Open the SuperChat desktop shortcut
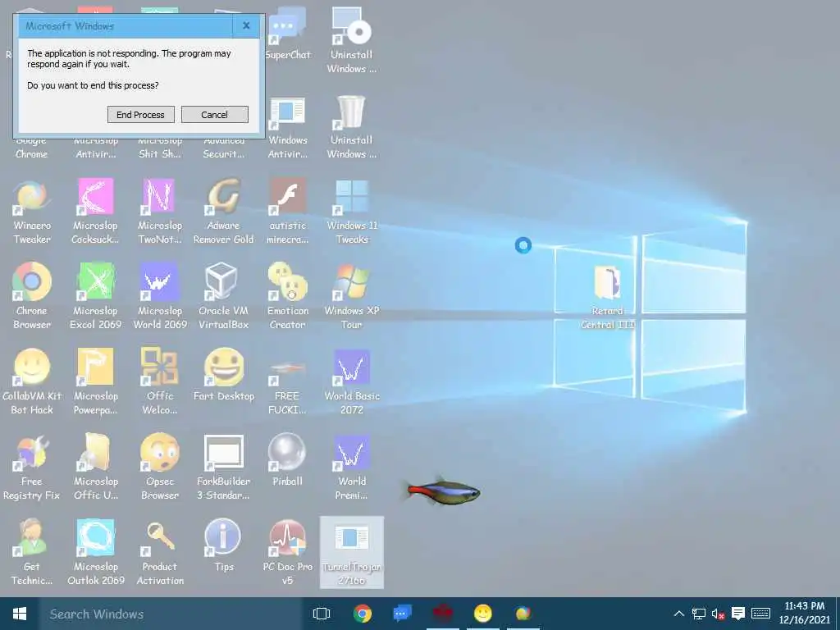 288,33
